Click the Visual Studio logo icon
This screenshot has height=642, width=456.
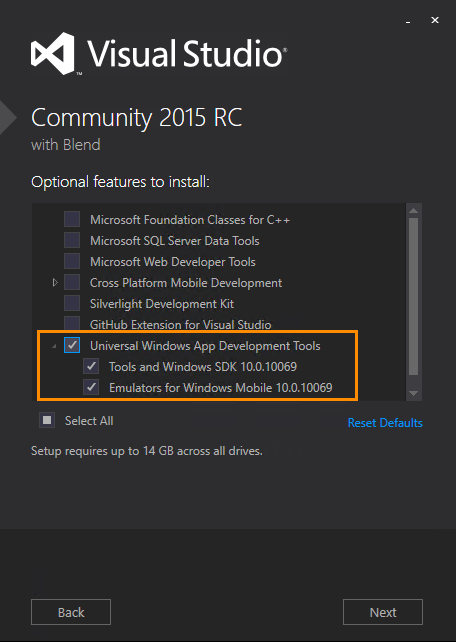click(x=53, y=53)
